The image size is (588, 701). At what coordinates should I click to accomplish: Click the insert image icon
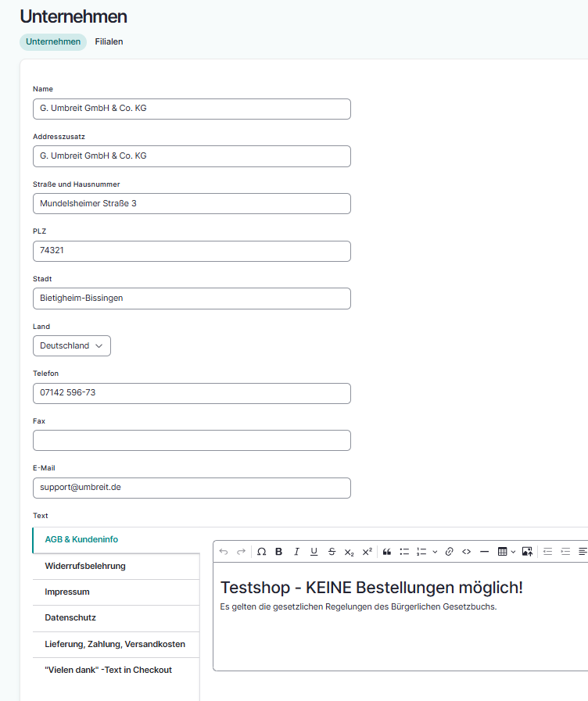[x=527, y=552]
